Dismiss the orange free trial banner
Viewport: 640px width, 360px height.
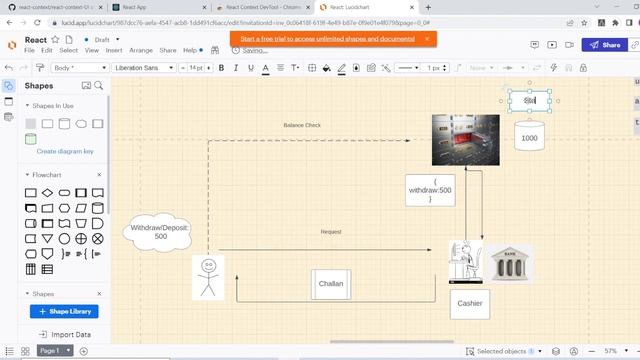427,39
